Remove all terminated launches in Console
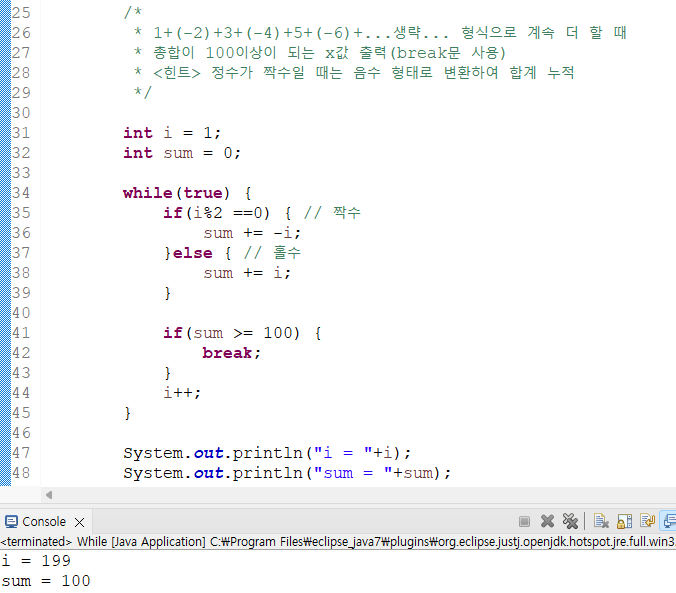 coord(570,521)
